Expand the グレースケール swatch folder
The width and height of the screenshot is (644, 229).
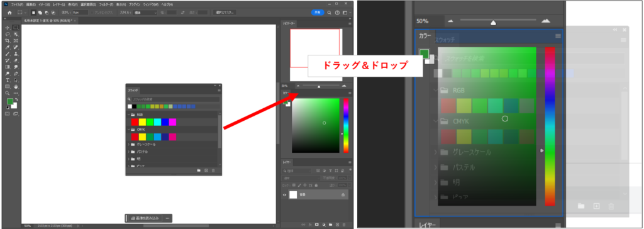click(x=128, y=144)
